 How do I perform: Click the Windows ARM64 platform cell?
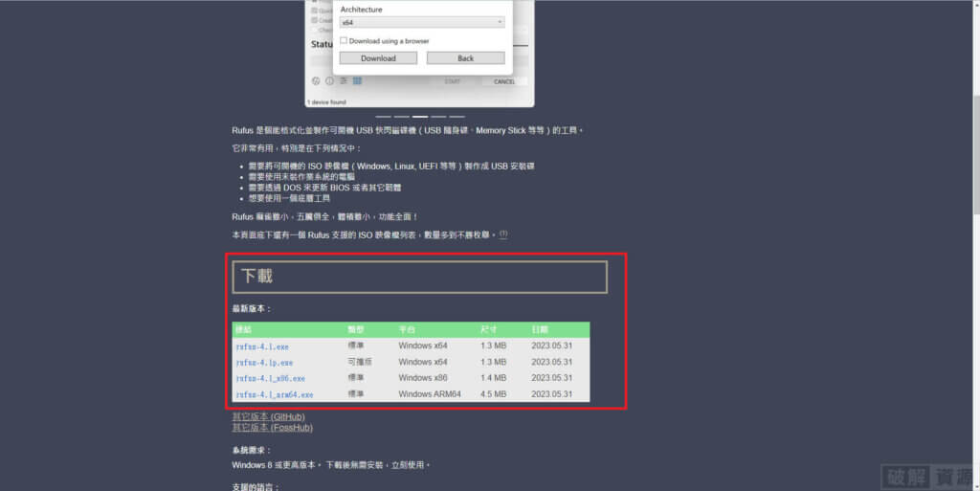pyautogui.click(x=430, y=394)
